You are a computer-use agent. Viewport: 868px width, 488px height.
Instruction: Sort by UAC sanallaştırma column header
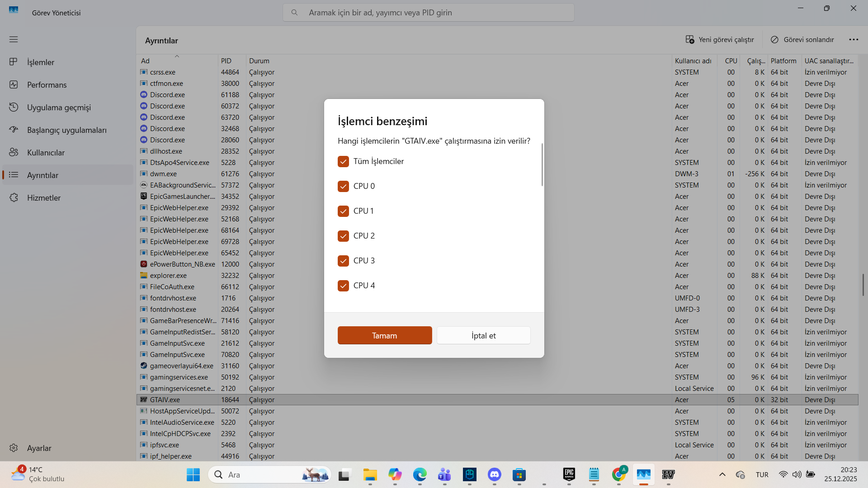[830, 61]
